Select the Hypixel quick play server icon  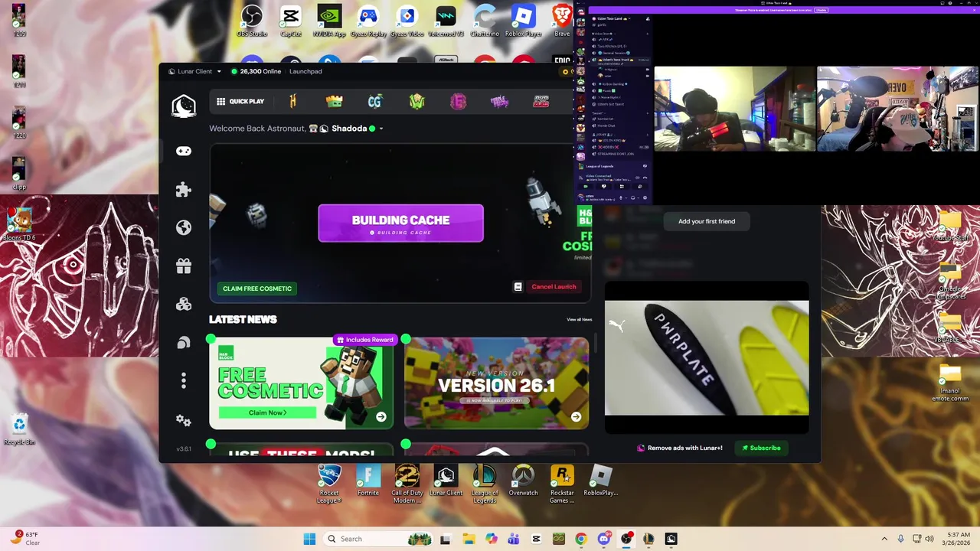pyautogui.click(x=292, y=101)
